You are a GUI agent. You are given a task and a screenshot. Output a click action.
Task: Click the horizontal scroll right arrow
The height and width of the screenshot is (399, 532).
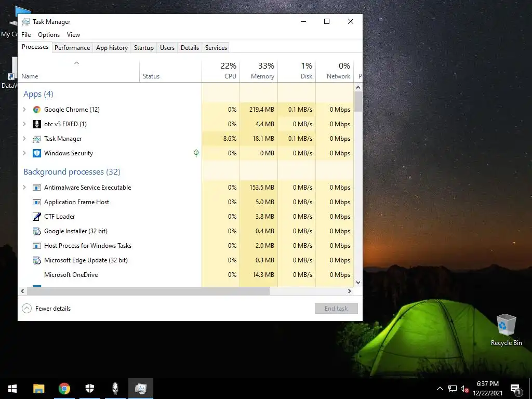(x=350, y=291)
